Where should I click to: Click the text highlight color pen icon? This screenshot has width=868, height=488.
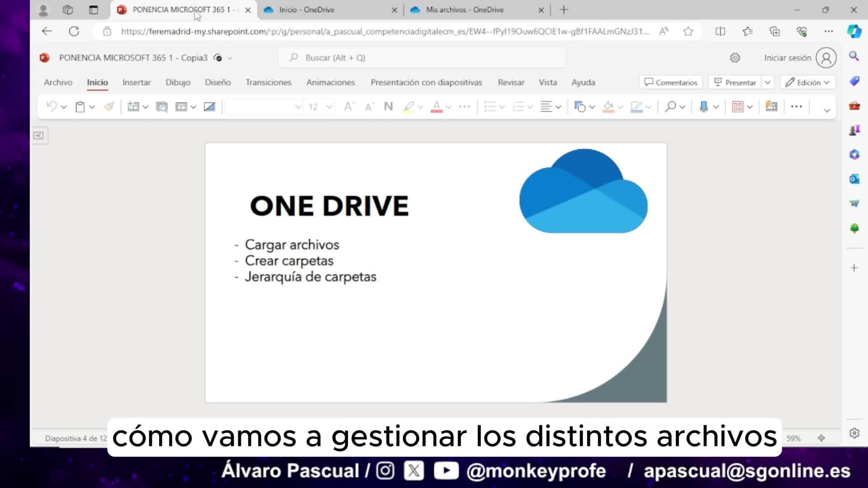[x=409, y=107]
